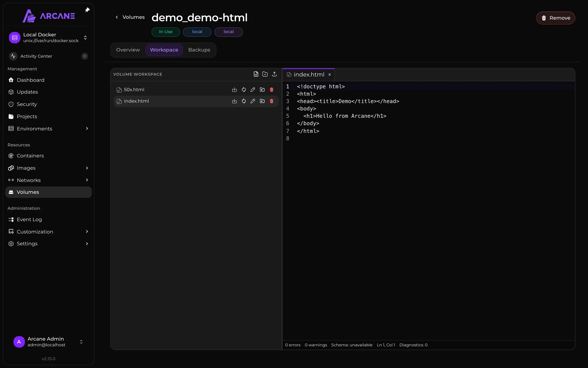Expand the Networks submenu
Screen dimensions: 588x368
(x=87, y=180)
